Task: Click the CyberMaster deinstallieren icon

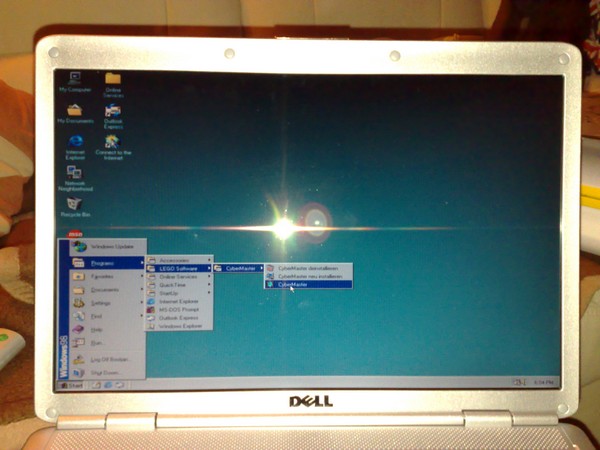Action: pos(271,268)
